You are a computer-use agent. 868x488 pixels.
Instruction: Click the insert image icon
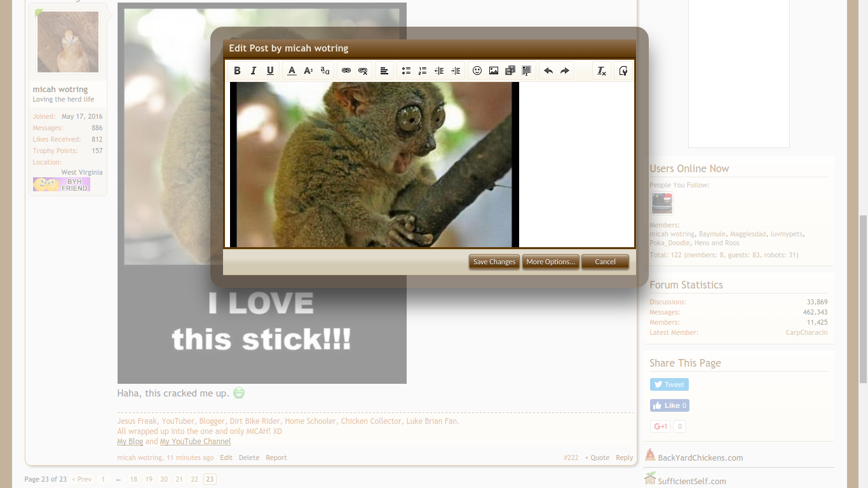(x=494, y=71)
